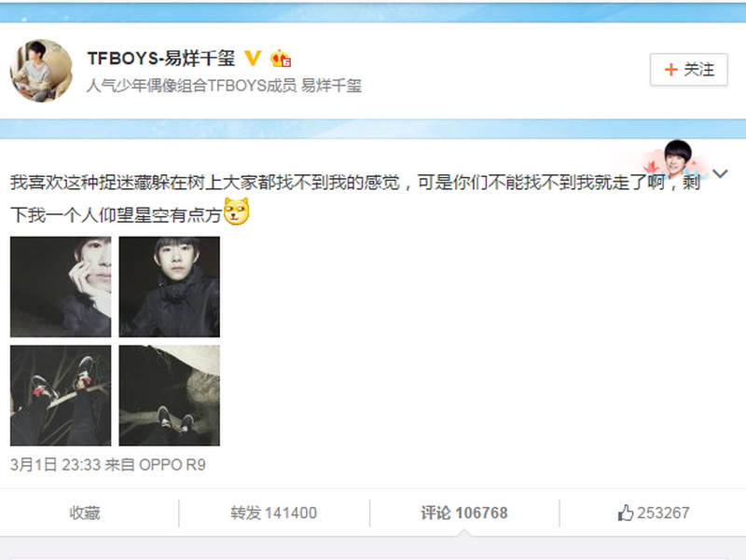Click the cartoon card decoration on post
The image size is (746, 560).
tap(670, 160)
